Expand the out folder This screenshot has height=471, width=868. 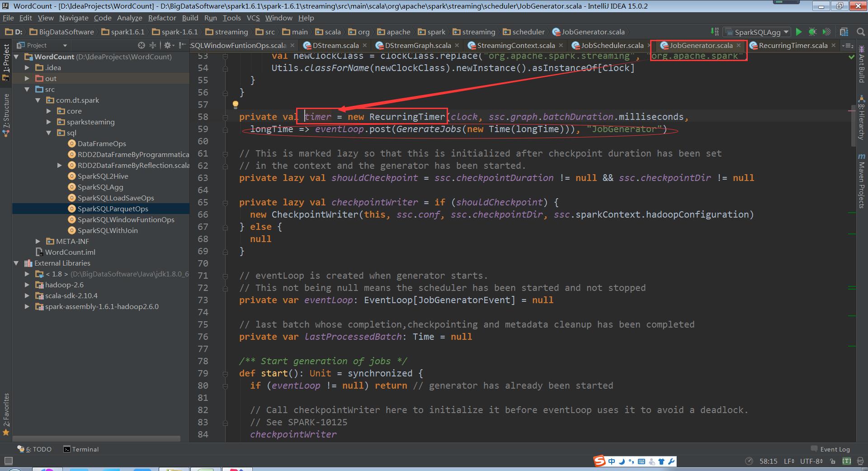click(27, 78)
